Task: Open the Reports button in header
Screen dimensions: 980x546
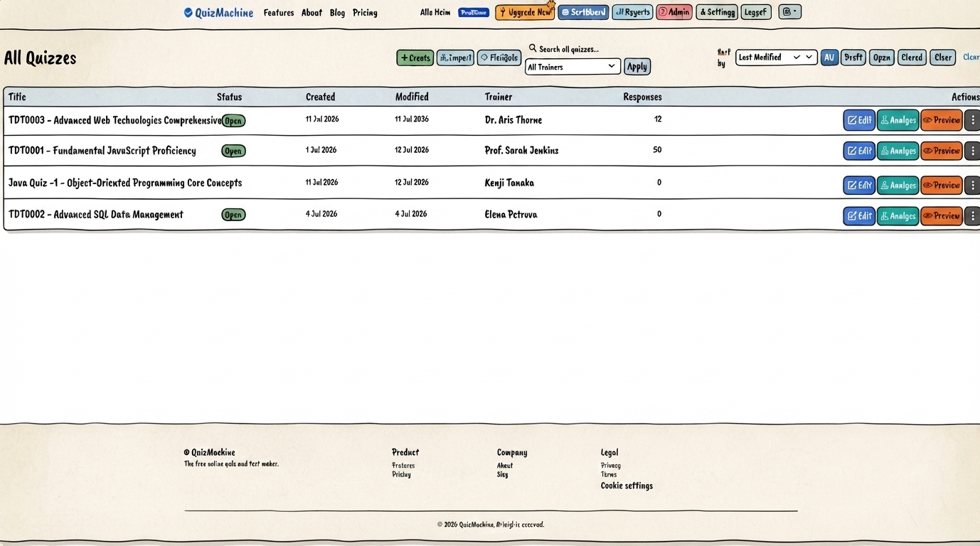Action: click(632, 12)
